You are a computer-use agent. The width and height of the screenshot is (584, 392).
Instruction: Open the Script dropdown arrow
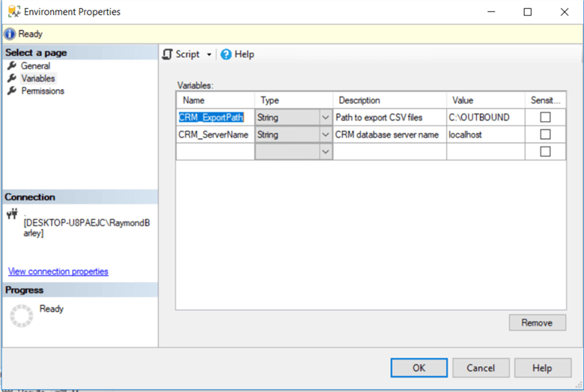click(210, 55)
